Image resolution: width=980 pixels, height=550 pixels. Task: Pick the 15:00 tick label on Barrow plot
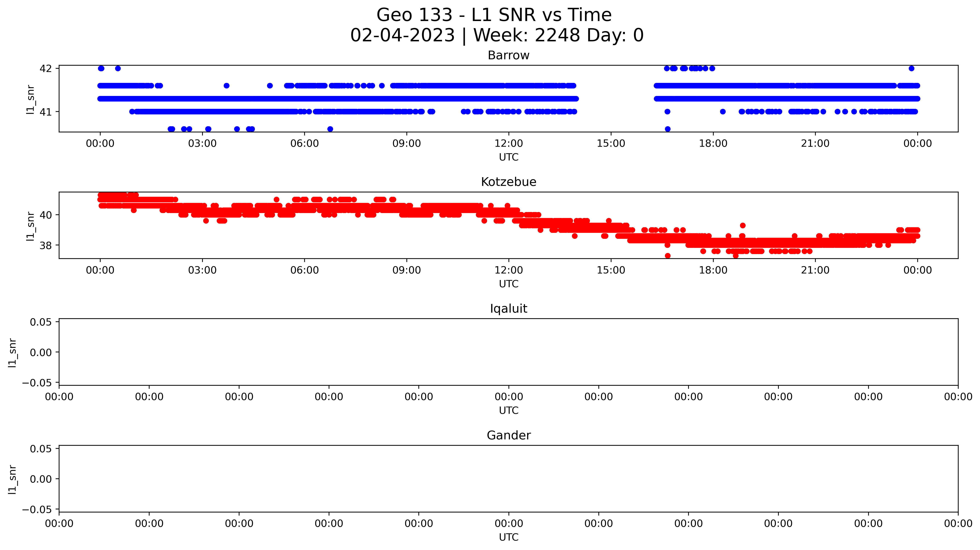pos(611,143)
